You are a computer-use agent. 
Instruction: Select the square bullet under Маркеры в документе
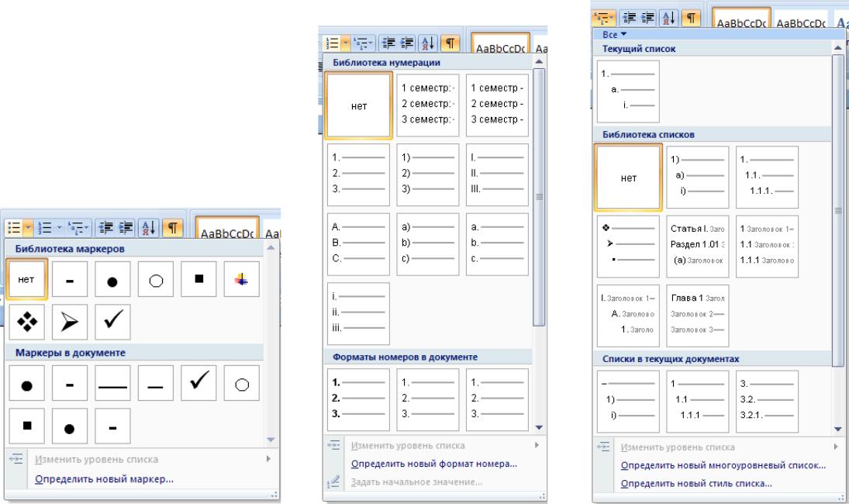coord(26,426)
